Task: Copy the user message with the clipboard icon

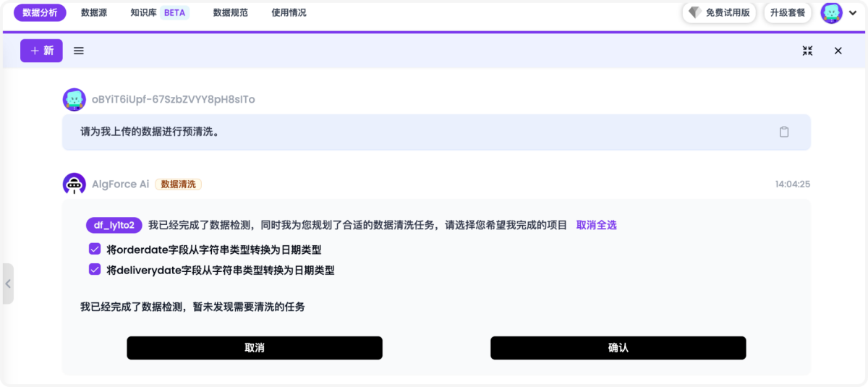Action: click(x=783, y=132)
